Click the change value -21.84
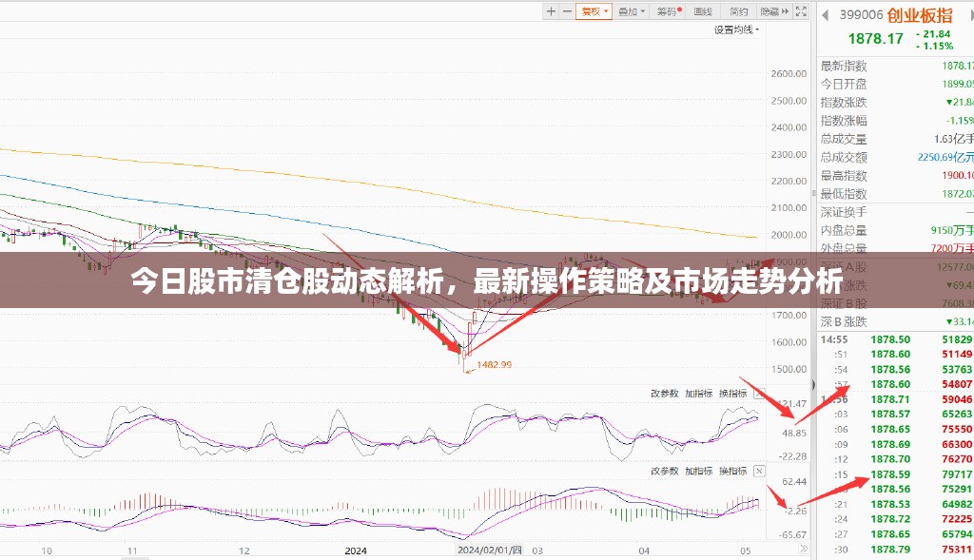 tap(934, 34)
